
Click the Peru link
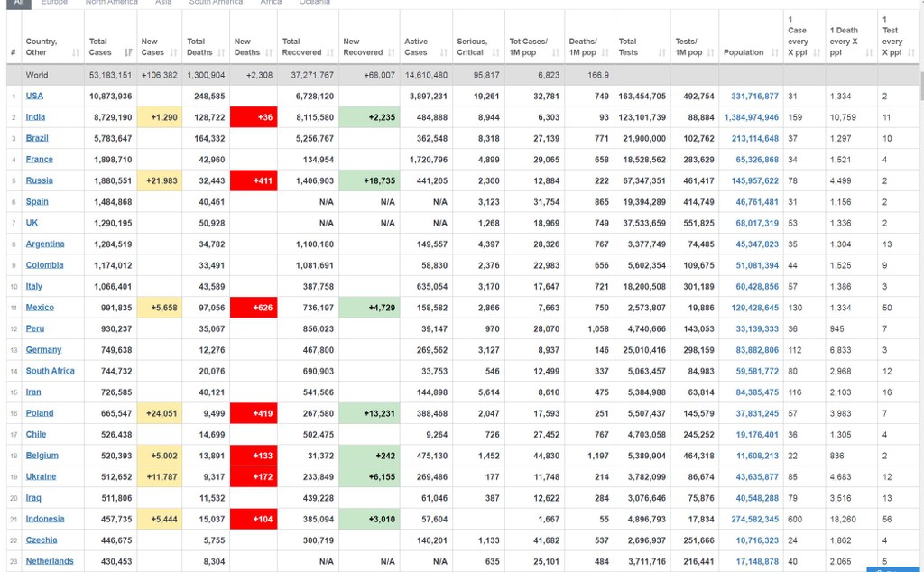[35, 328]
